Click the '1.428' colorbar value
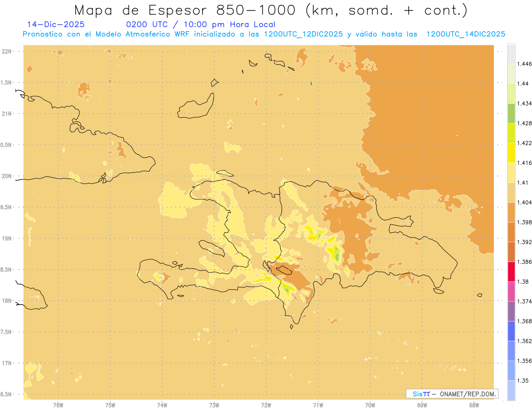 tap(525, 123)
